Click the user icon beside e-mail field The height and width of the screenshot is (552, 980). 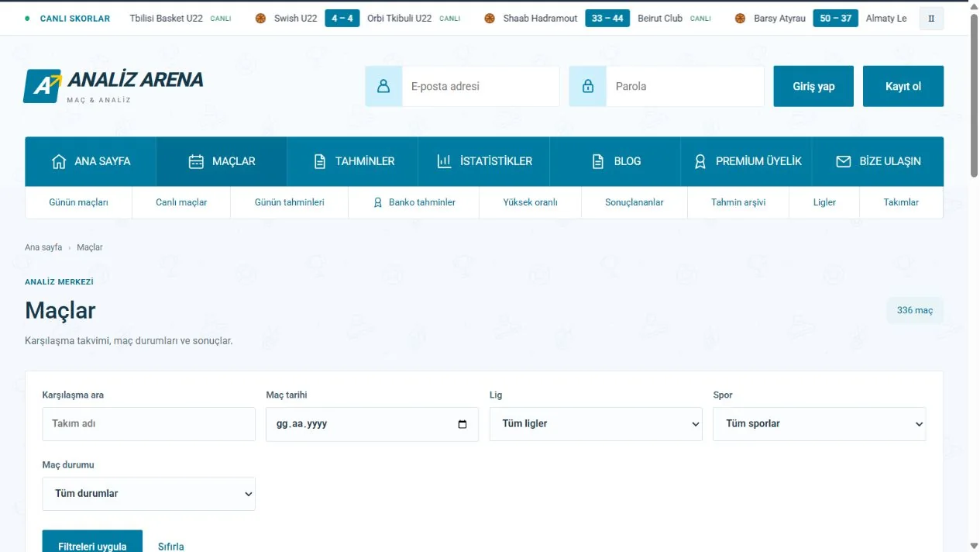(x=383, y=86)
